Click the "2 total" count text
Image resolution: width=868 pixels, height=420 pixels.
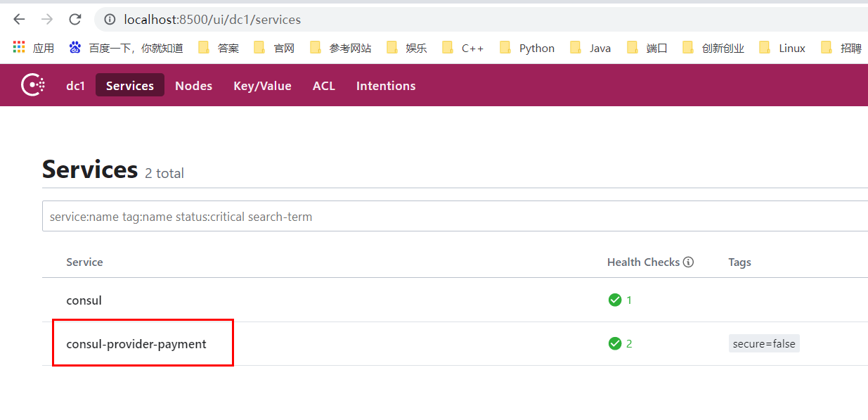coord(164,173)
